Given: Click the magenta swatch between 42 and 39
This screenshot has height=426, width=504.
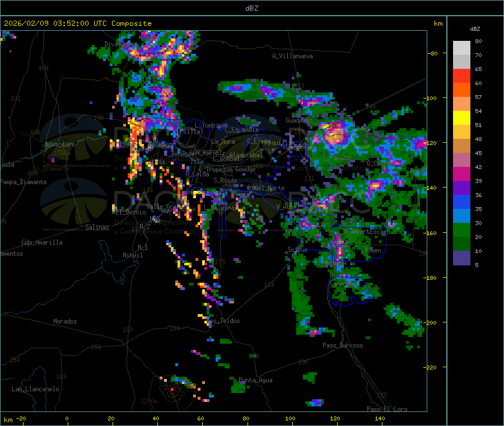Looking at the screenshot, I should pos(461,174).
